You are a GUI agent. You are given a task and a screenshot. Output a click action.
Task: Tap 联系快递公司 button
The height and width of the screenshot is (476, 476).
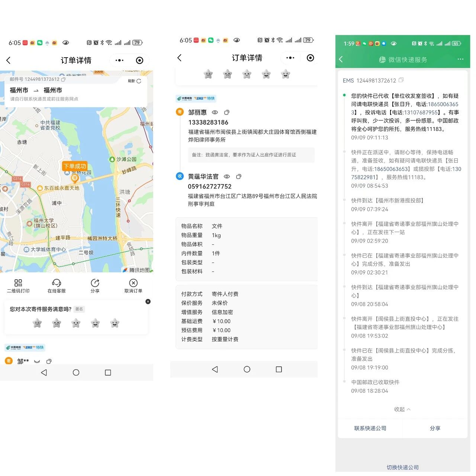point(370,428)
